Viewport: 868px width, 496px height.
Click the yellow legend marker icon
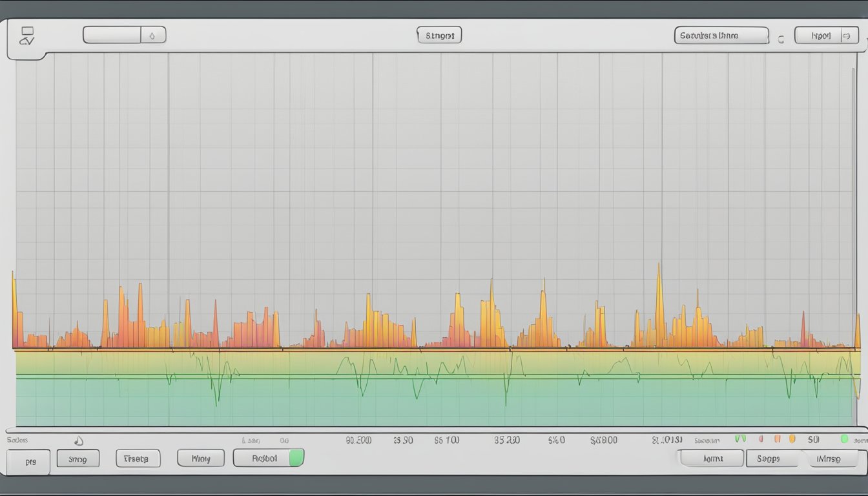coord(792,439)
